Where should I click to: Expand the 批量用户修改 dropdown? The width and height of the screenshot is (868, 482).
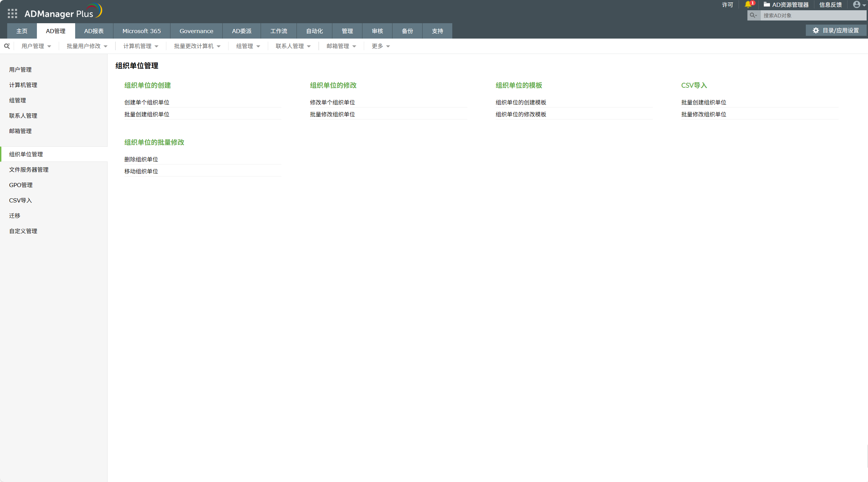click(x=87, y=46)
